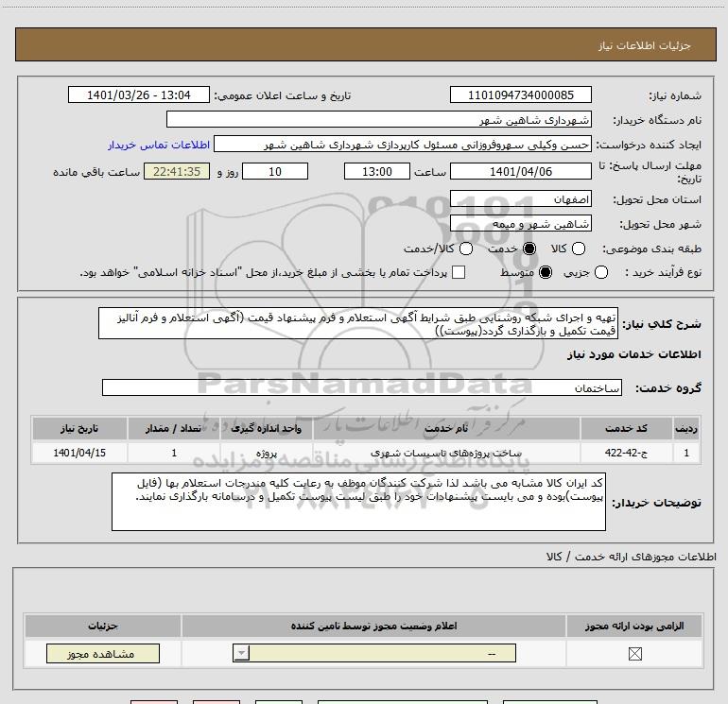The width and height of the screenshot is (728, 704).
Task: Click the توضیحات خریدار text area
Action: [358, 502]
